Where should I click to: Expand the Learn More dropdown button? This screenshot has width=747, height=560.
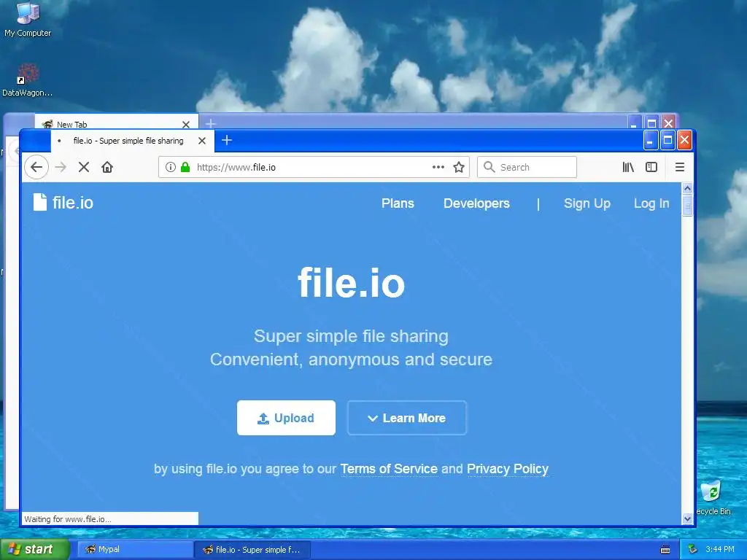tap(407, 418)
